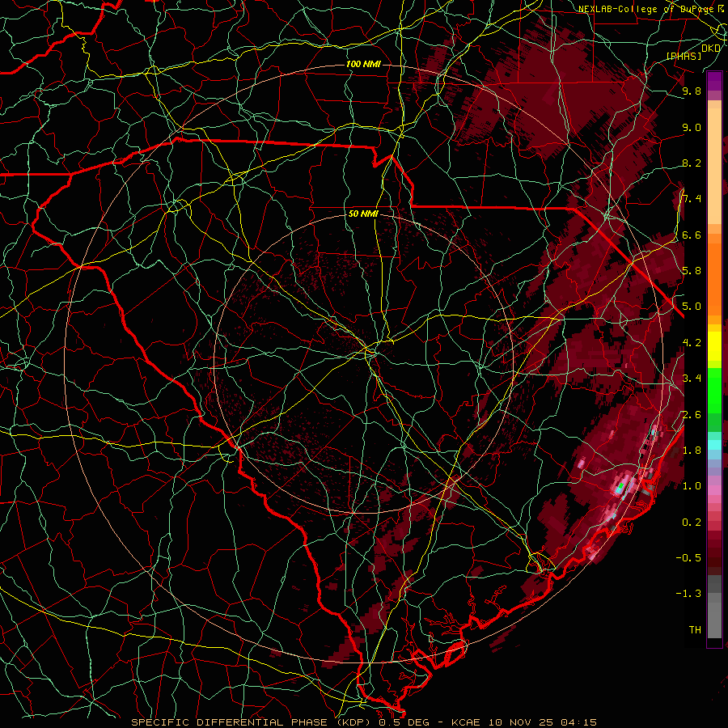Click the 3.4 value on the color scale
Image resolution: width=728 pixels, height=728 pixels.
click(692, 379)
